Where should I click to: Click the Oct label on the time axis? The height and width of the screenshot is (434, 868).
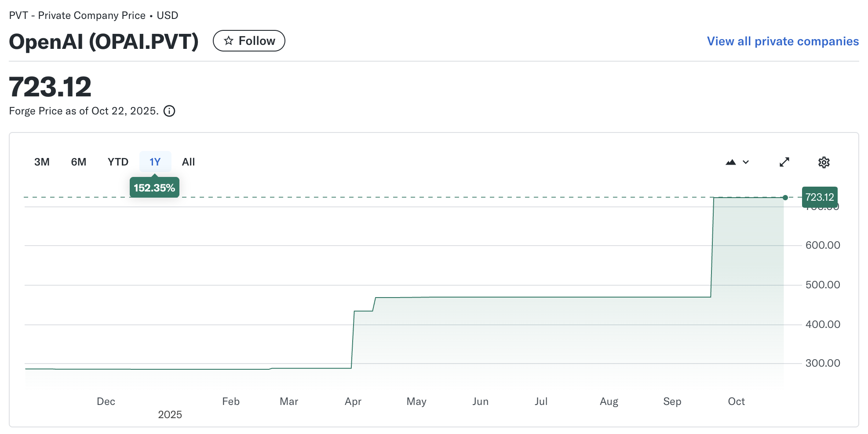coord(736,401)
